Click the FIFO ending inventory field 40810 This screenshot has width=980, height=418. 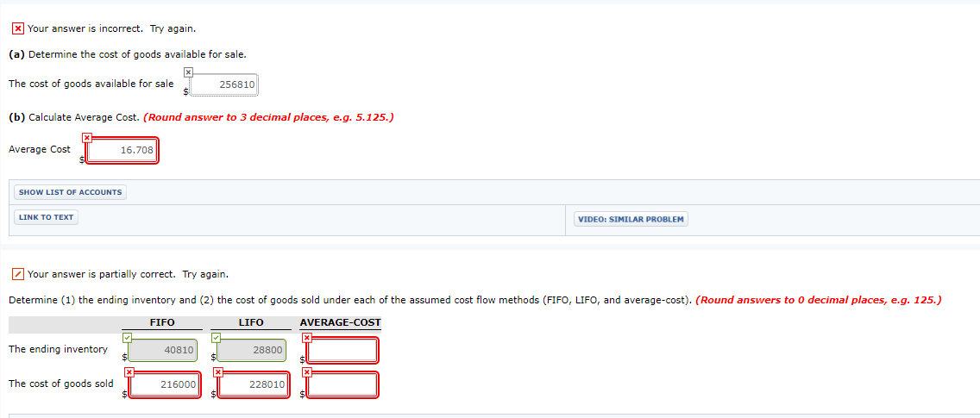pyautogui.click(x=163, y=351)
